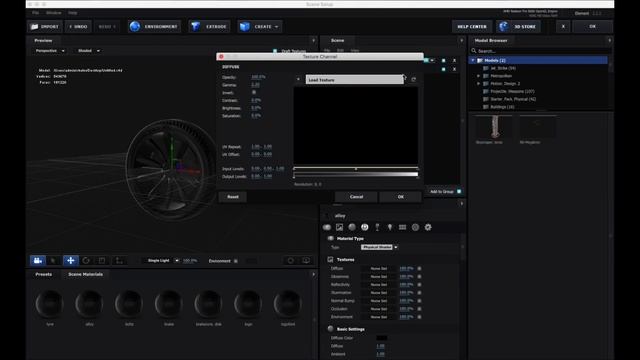Expand the Motion Design 2 folder
Screen dimensions: 640x360
(x=479, y=84)
